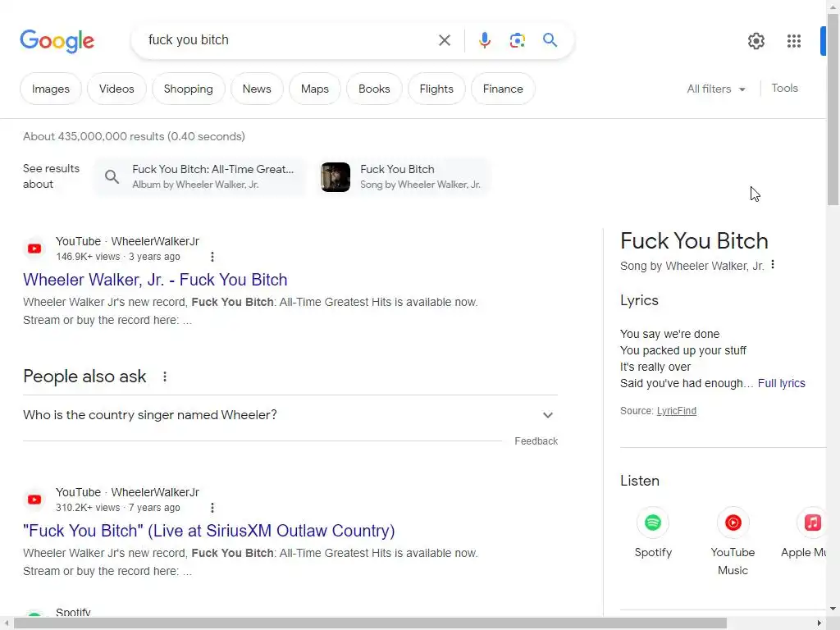Open three-dot menu for 310.2K views result
840x630 pixels.
click(x=212, y=507)
